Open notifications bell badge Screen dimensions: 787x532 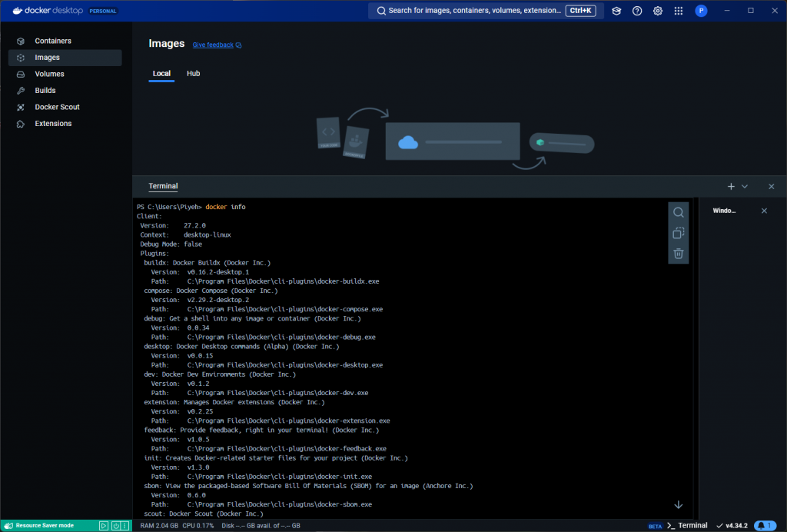pyautogui.click(x=765, y=526)
